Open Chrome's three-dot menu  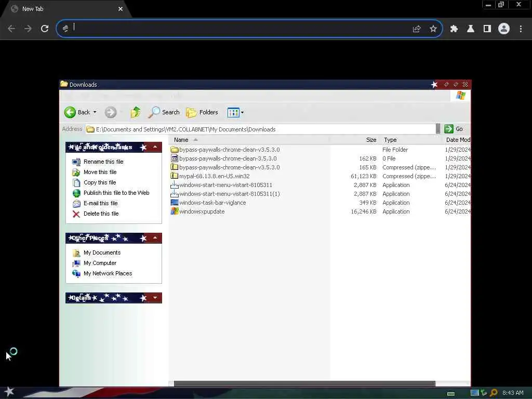(521, 29)
